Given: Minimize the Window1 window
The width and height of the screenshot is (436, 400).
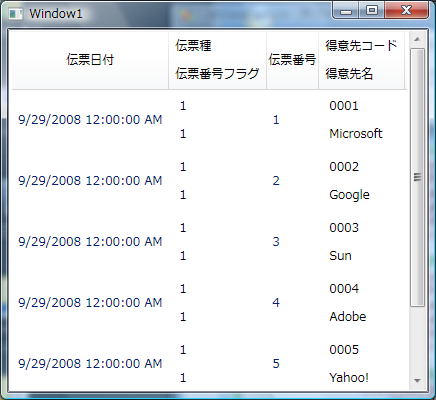Looking at the screenshot, I should (346, 10).
